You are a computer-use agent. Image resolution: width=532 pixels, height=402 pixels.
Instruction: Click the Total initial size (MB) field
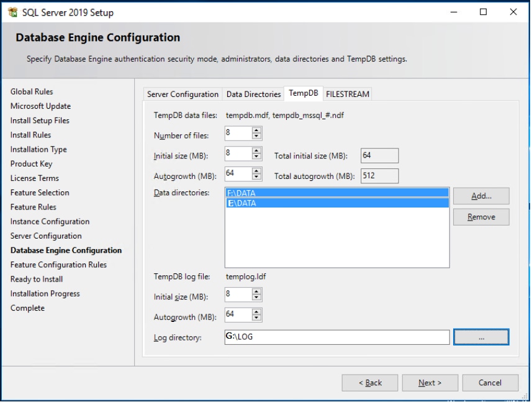pyautogui.click(x=379, y=156)
